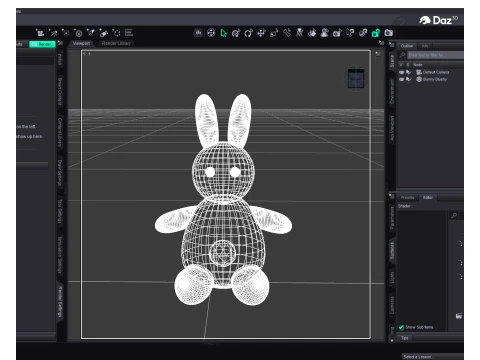Select the Default Camera node

pos(435,72)
